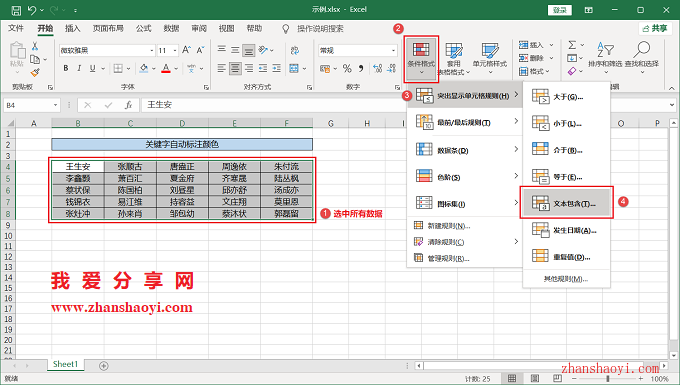The width and height of the screenshot is (680, 385).
Task: Click the insert function fx icon
Action: (x=128, y=105)
